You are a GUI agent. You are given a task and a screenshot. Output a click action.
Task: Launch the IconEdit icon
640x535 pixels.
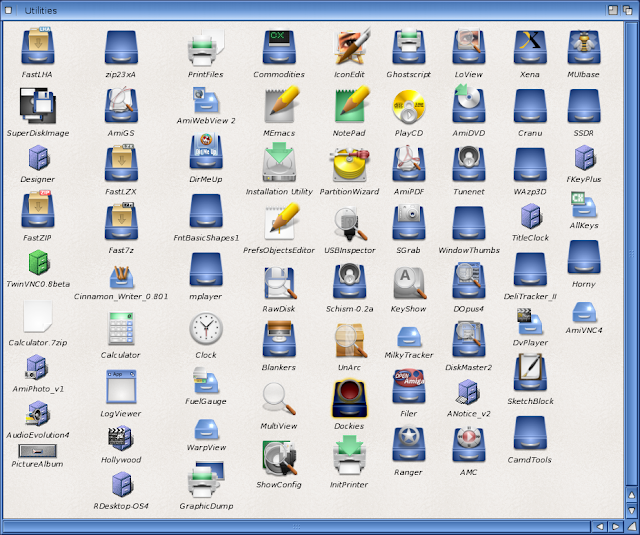[x=353, y=46]
